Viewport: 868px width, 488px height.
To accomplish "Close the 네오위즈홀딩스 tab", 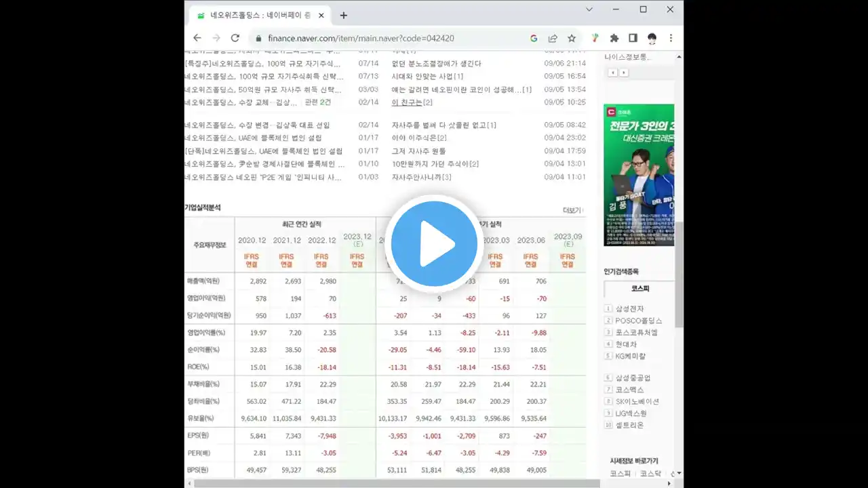I will (x=321, y=15).
